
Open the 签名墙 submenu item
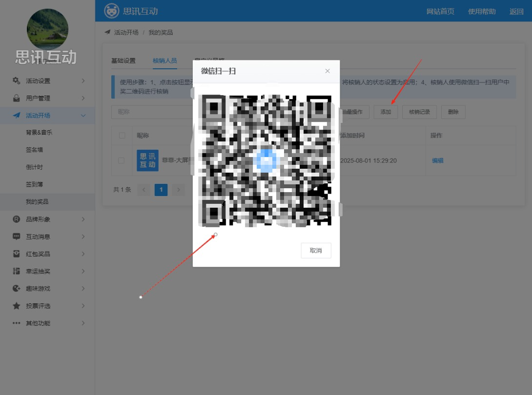(x=47, y=150)
